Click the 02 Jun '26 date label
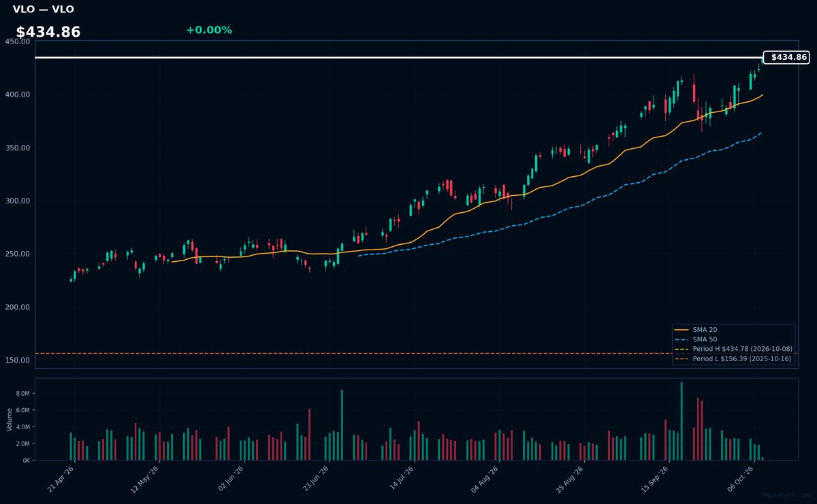Image resolution: width=817 pixels, height=504 pixels. [x=232, y=479]
